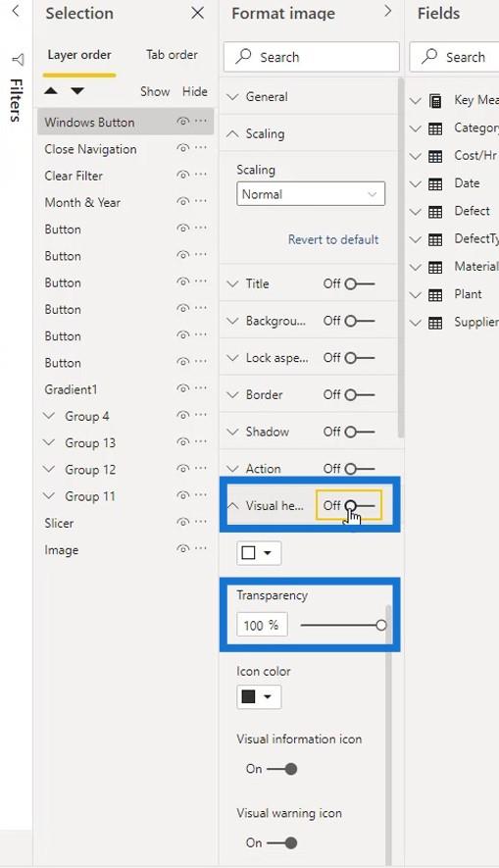The height and width of the screenshot is (868, 499).
Task: Click the Date table icon in Fields
Action: 435,183
